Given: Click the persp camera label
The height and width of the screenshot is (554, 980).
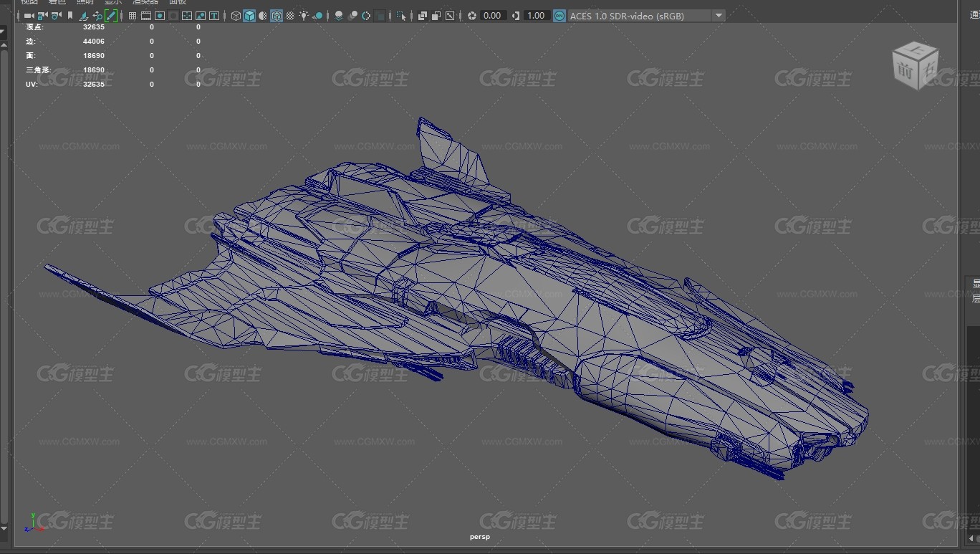Looking at the screenshot, I should 480,536.
